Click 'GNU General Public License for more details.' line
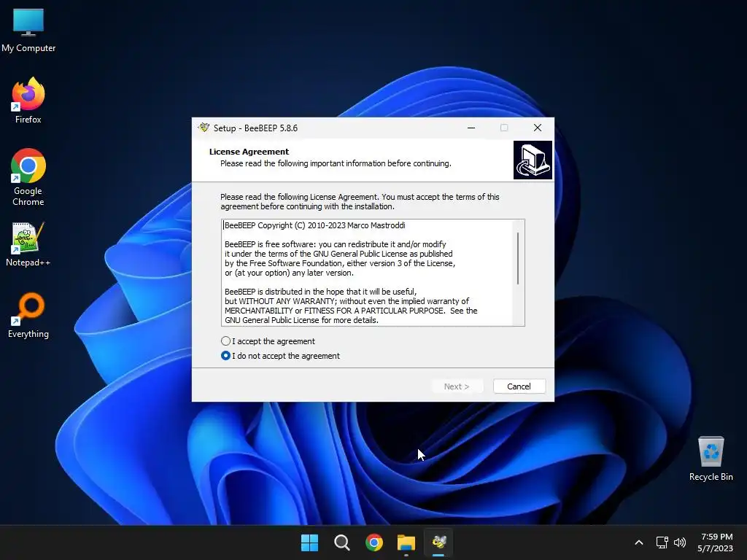The image size is (747, 560). [x=301, y=320]
